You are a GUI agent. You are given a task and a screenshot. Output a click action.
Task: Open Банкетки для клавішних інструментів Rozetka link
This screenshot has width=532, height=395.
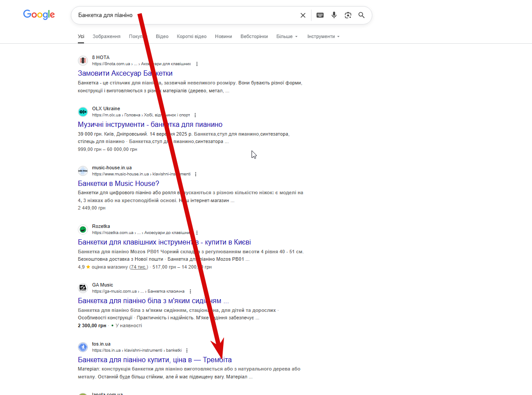(164, 242)
